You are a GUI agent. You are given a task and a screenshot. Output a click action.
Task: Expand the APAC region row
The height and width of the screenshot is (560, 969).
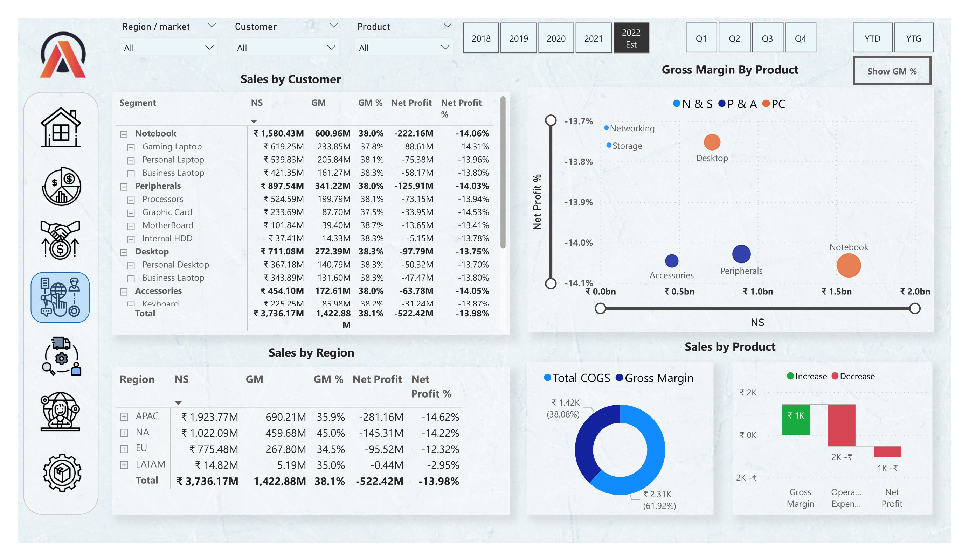coord(124,416)
